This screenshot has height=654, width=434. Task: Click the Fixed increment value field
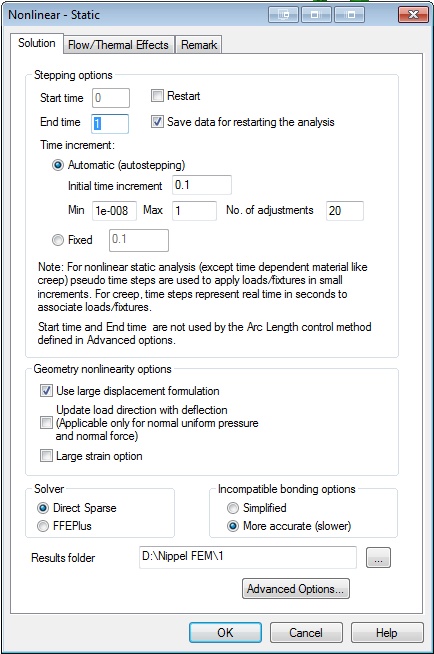[x=139, y=240]
